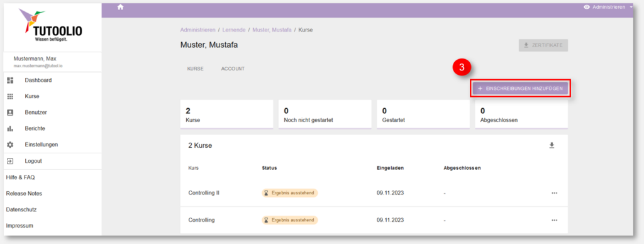
Task: Open Hilfe & FAQ link
Action: click(x=20, y=177)
